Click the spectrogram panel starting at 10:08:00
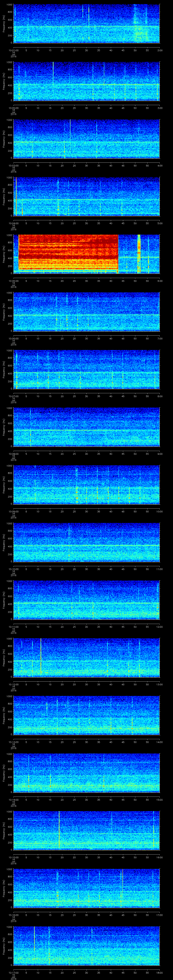This screenshot has height=980, width=173. (87, 427)
